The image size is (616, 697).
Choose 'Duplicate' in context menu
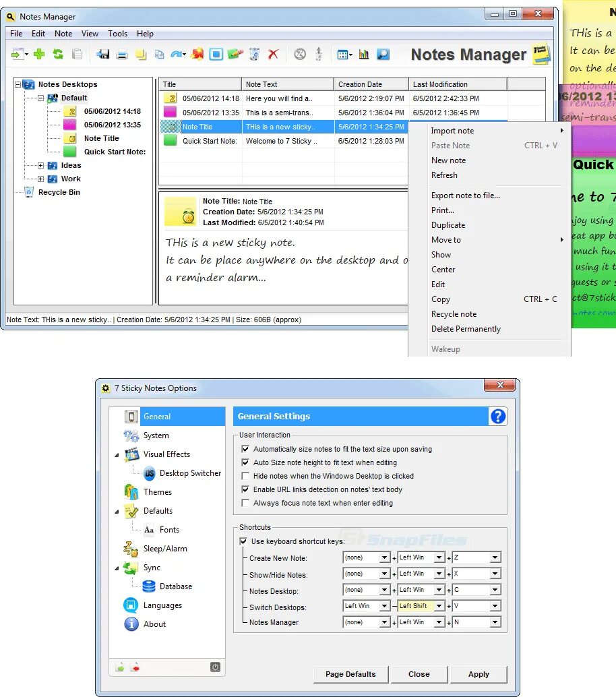(x=448, y=225)
